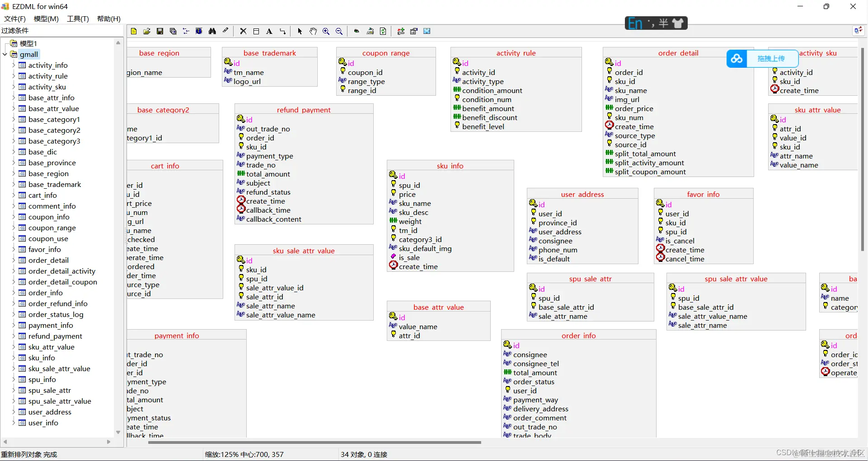Viewport: 868px width, 461px height.
Task: Open the 帮助(H) menu
Action: click(109, 19)
